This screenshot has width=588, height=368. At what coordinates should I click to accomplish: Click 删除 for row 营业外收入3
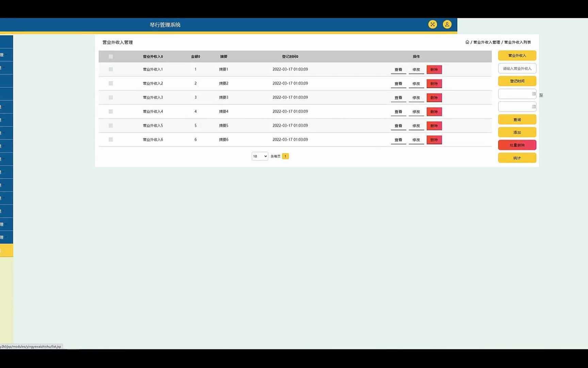(434, 97)
